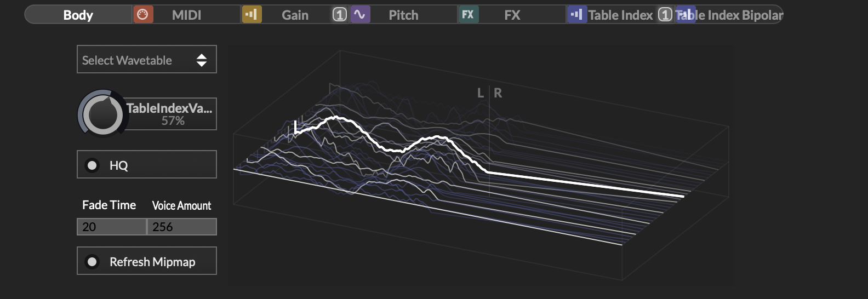Toggle the HQ option
868x299 pixels.
(147, 165)
